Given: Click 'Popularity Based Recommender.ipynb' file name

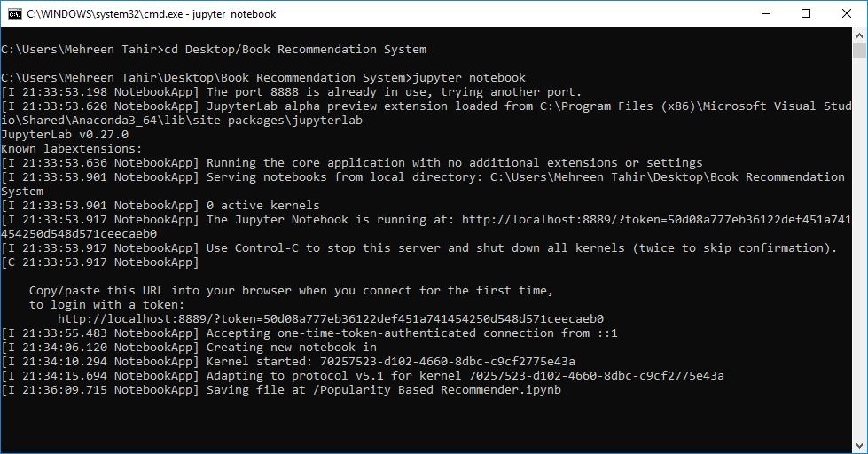Looking at the screenshot, I should point(441,390).
